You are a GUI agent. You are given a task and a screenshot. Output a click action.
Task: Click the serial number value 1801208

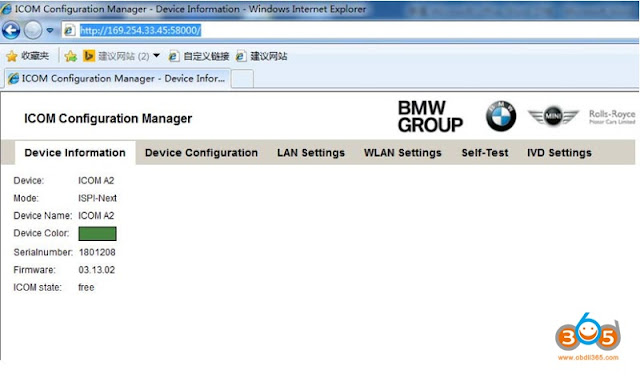pos(97,252)
